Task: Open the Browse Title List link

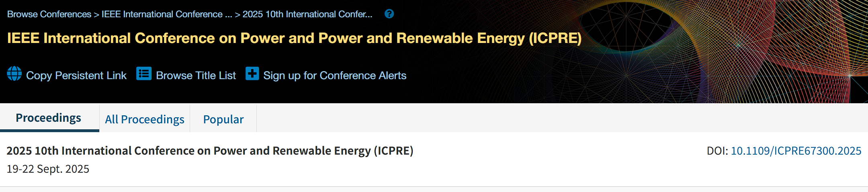Action: pyautogui.click(x=196, y=76)
